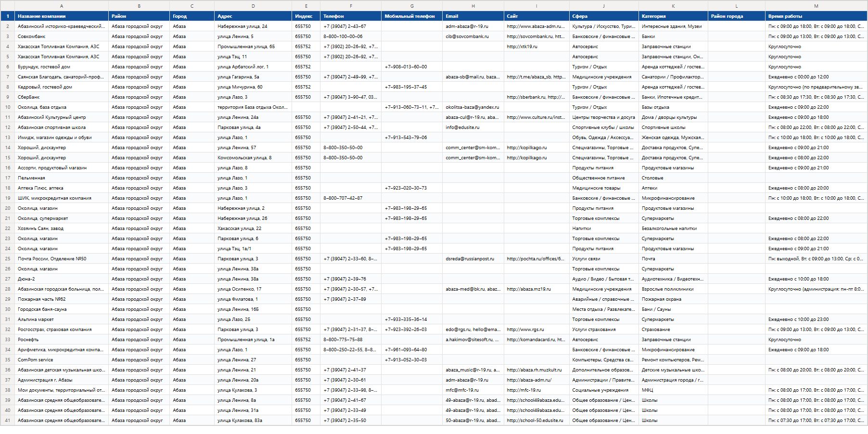
Task: Click mobile number "+7-913-543-79-06"
Action: pyautogui.click(x=412, y=138)
